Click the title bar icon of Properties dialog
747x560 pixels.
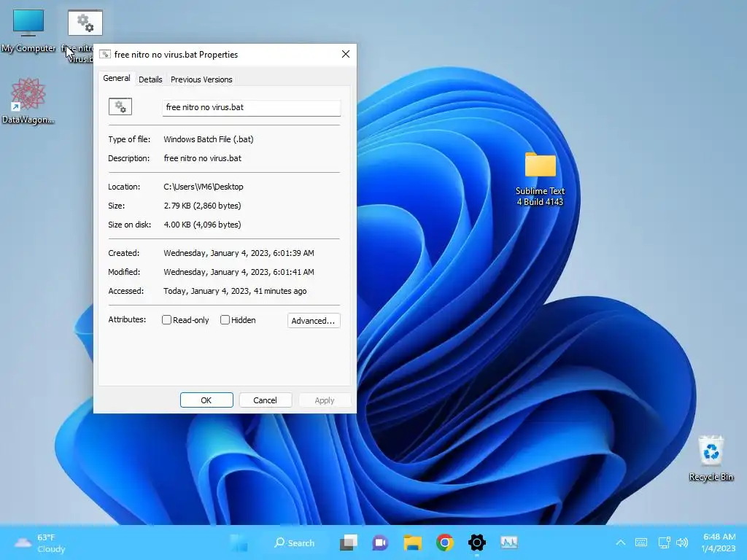pos(105,54)
